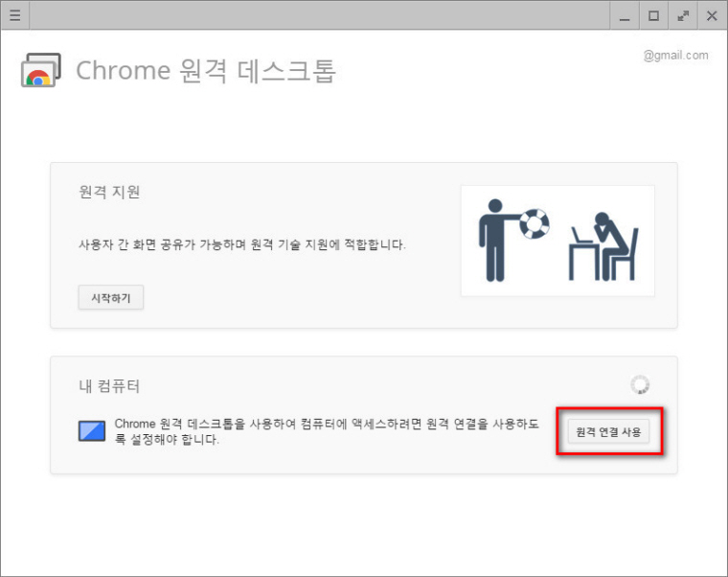The height and width of the screenshot is (577, 728).
Task: Click the Chrome Remote Desktop logo icon
Action: pyautogui.click(x=41, y=70)
